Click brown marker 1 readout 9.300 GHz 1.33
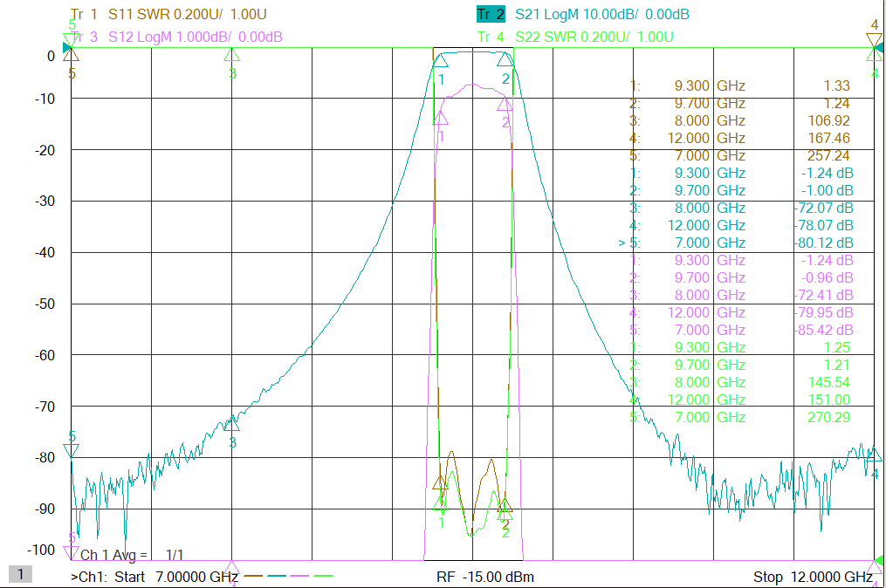886x588 pixels. 740,85
